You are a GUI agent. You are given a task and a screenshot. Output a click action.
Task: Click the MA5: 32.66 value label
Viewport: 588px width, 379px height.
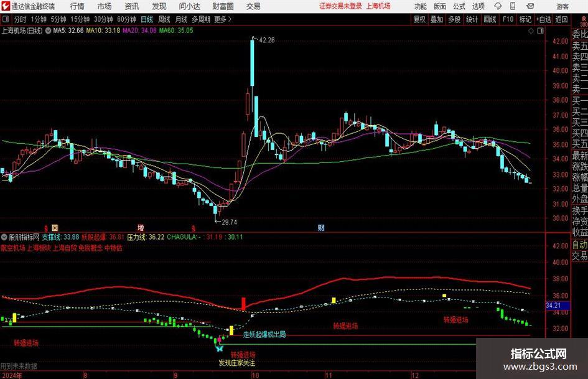(68, 30)
